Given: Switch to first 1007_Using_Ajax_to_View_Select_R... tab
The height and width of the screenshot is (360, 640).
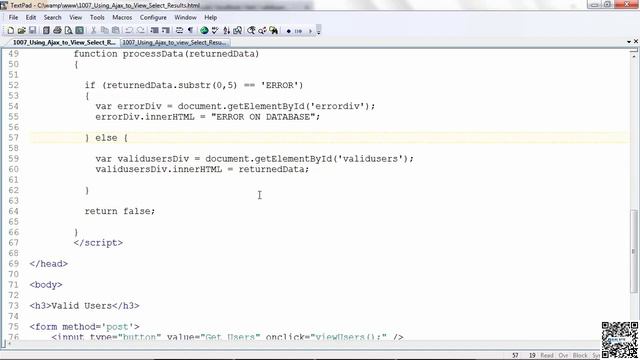Looking at the screenshot, I should point(64,42).
